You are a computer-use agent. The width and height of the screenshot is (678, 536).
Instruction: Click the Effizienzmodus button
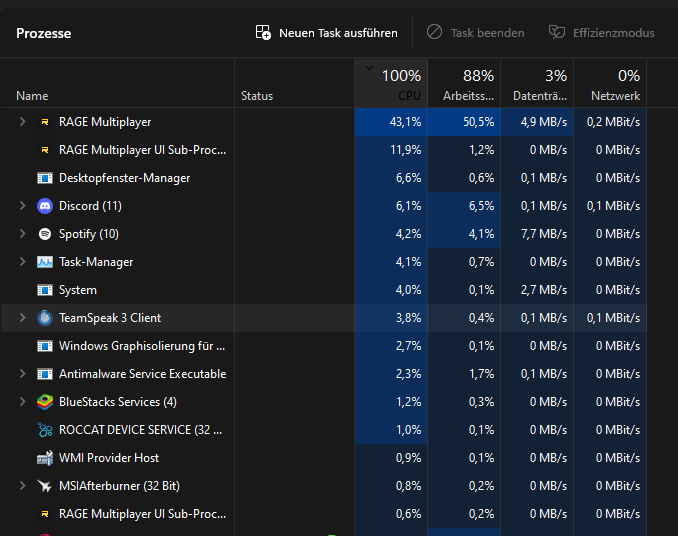[601, 33]
